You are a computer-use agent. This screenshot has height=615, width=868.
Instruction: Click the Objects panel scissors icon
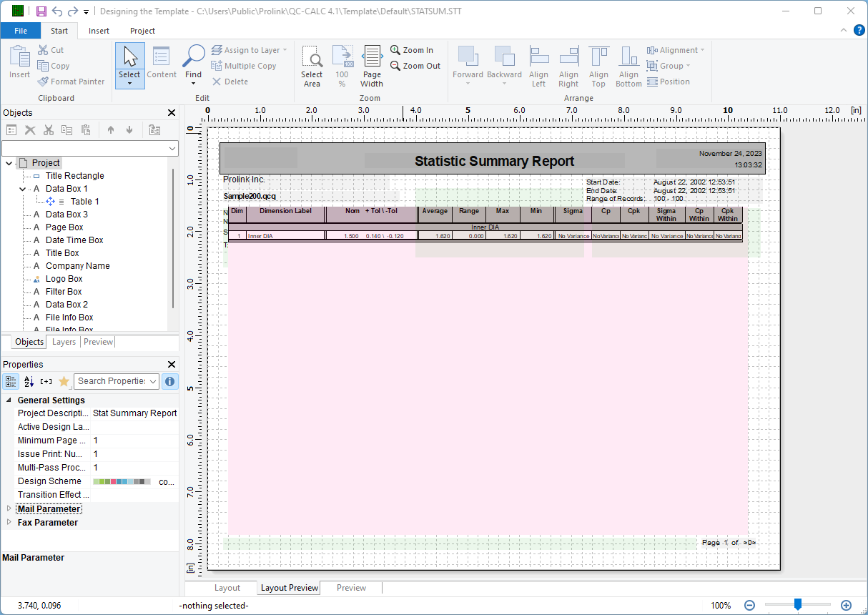pyautogui.click(x=49, y=129)
